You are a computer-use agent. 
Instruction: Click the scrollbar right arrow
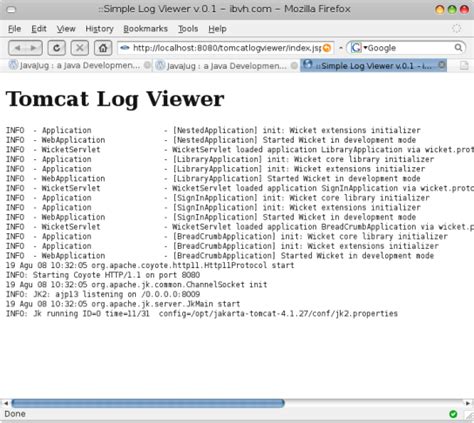468,403
